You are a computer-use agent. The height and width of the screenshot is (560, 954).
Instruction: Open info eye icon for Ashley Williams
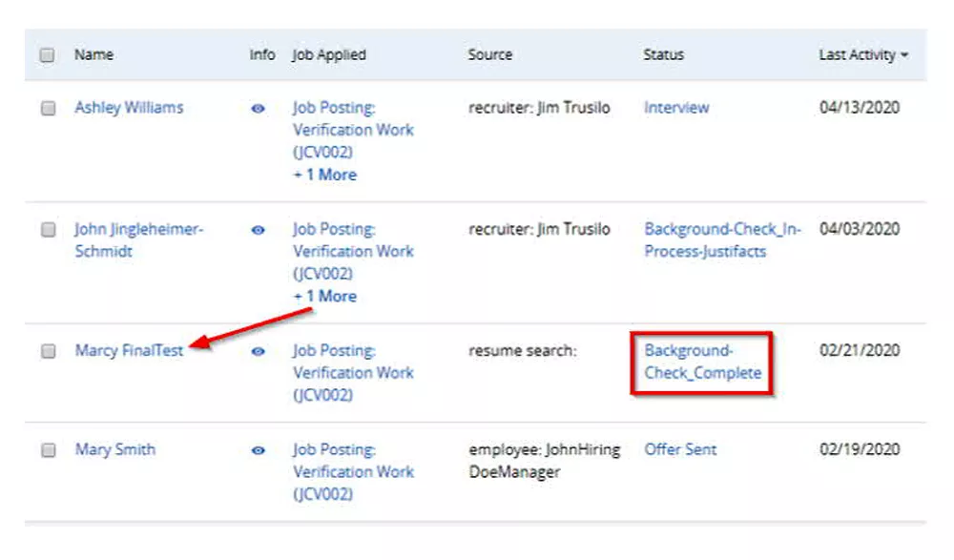[258, 109]
